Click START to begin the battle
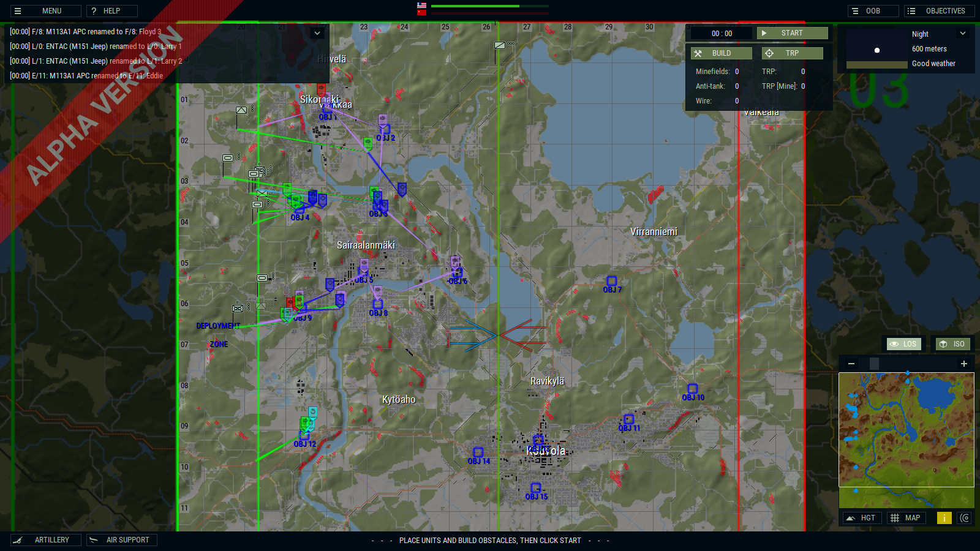 click(792, 33)
